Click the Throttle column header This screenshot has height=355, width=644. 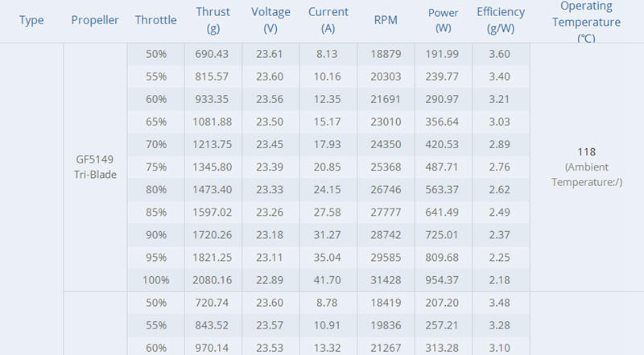(156, 20)
